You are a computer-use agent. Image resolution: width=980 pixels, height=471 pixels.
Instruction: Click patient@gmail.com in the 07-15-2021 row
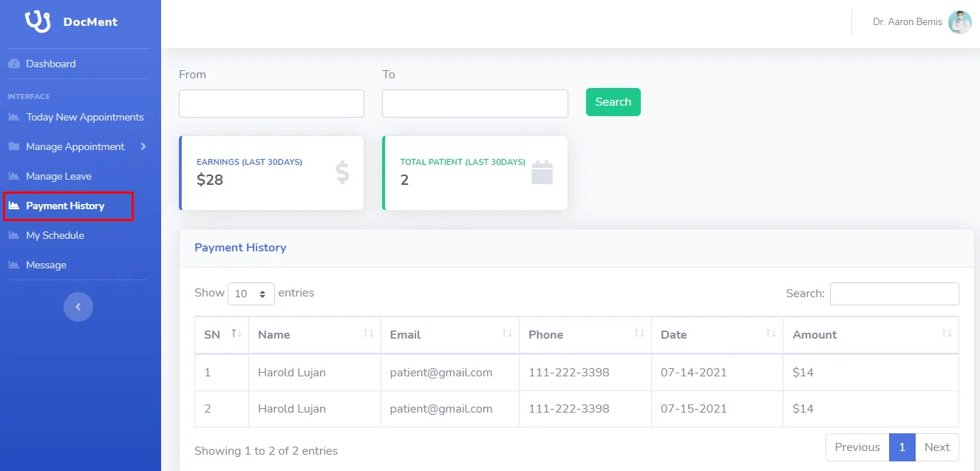point(441,409)
